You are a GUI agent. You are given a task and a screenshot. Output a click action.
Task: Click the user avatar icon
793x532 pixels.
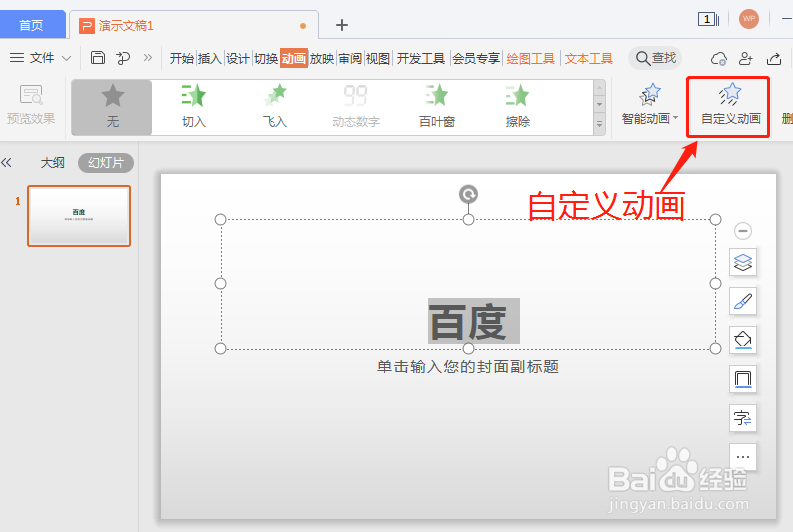click(x=748, y=19)
